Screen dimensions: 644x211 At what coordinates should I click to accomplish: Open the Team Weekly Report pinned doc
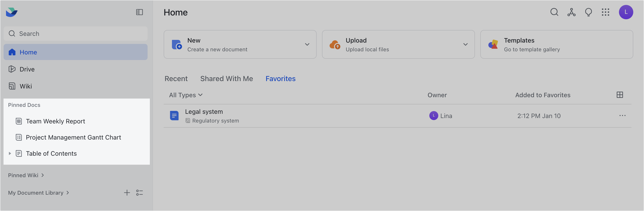coord(55,121)
